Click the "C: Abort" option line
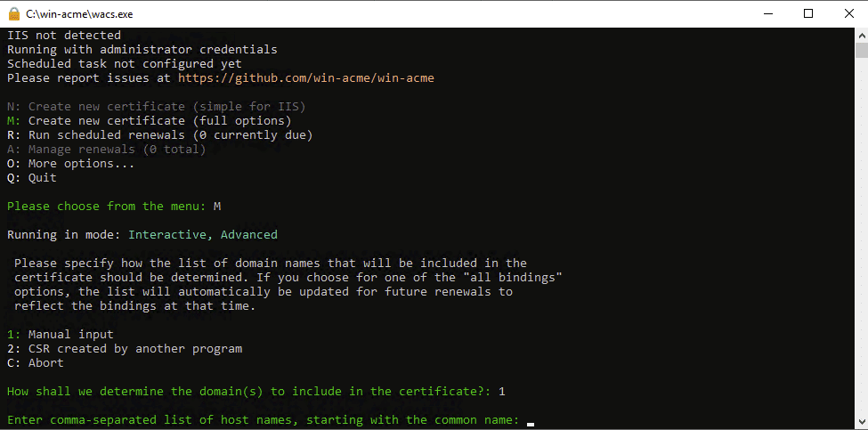 pyautogui.click(x=36, y=363)
